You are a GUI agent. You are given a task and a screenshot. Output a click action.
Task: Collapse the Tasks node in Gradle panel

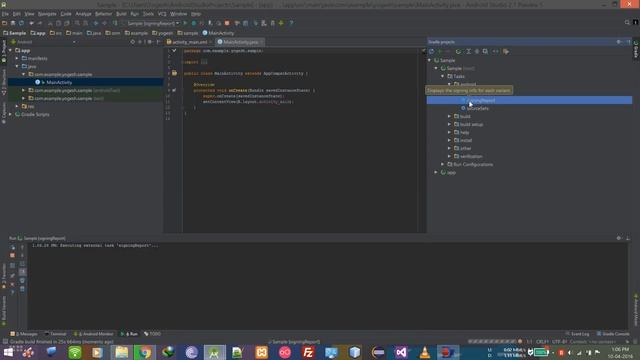click(x=443, y=76)
